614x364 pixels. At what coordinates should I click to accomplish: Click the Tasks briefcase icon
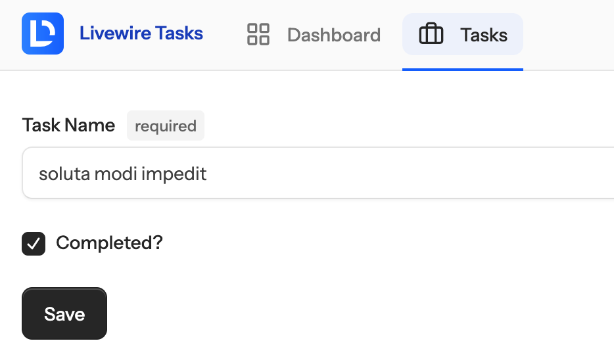pyautogui.click(x=431, y=34)
